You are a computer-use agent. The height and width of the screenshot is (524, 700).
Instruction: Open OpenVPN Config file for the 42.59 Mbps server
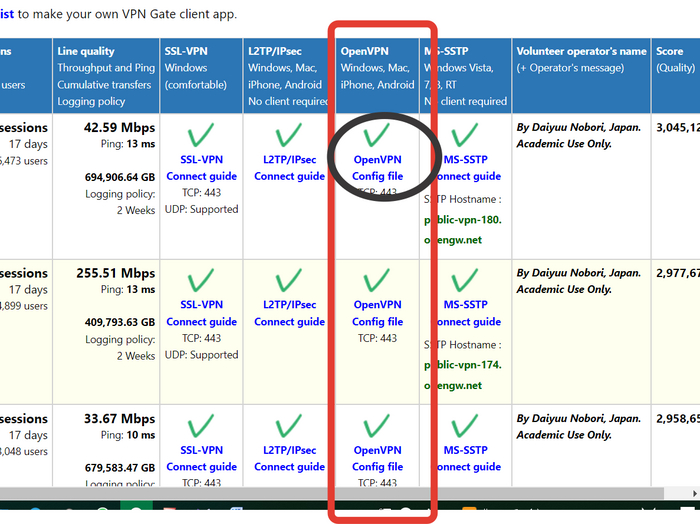pos(378,168)
